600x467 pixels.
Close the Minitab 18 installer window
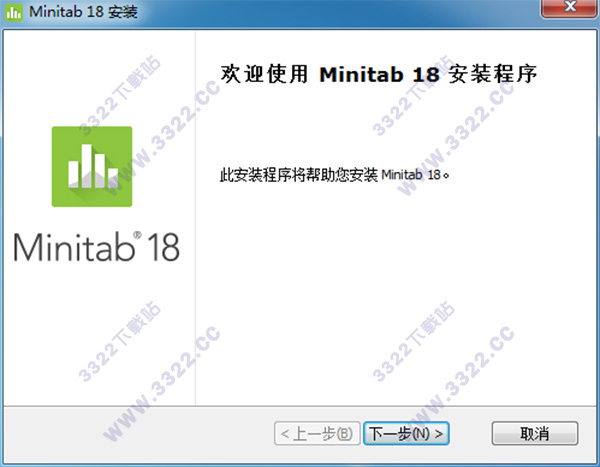[x=570, y=8]
